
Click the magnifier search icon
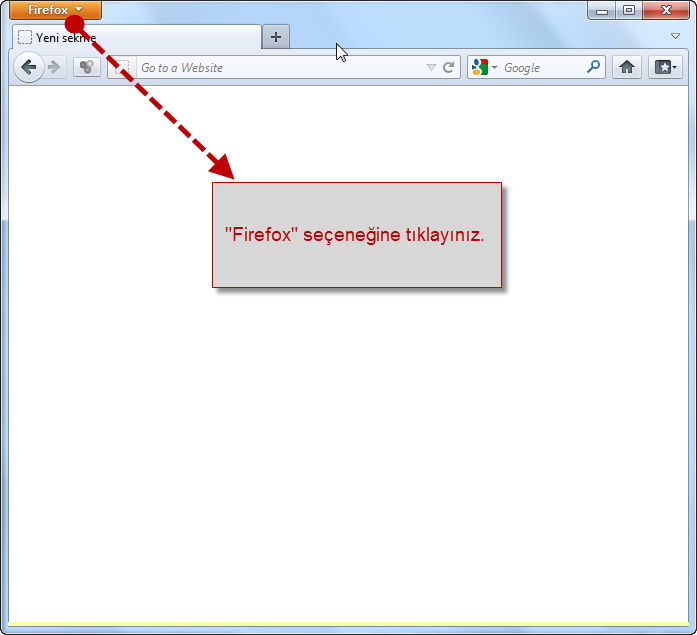pyautogui.click(x=593, y=67)
